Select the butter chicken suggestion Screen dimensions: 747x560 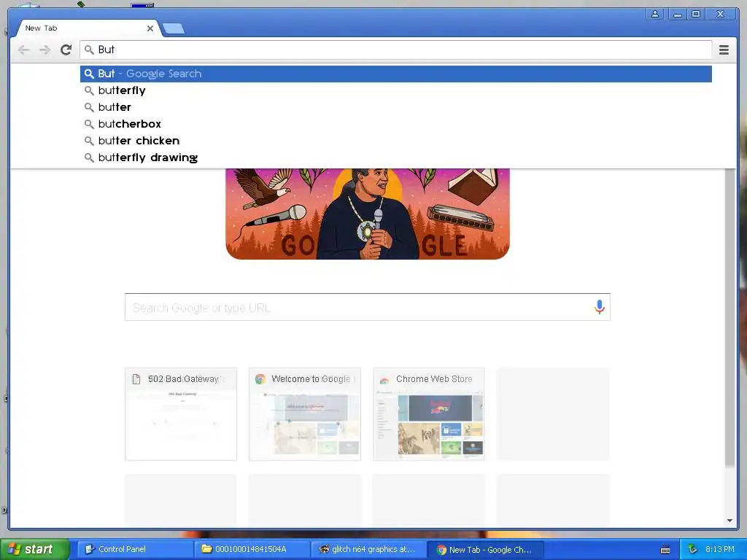click(x=395, y=141)
